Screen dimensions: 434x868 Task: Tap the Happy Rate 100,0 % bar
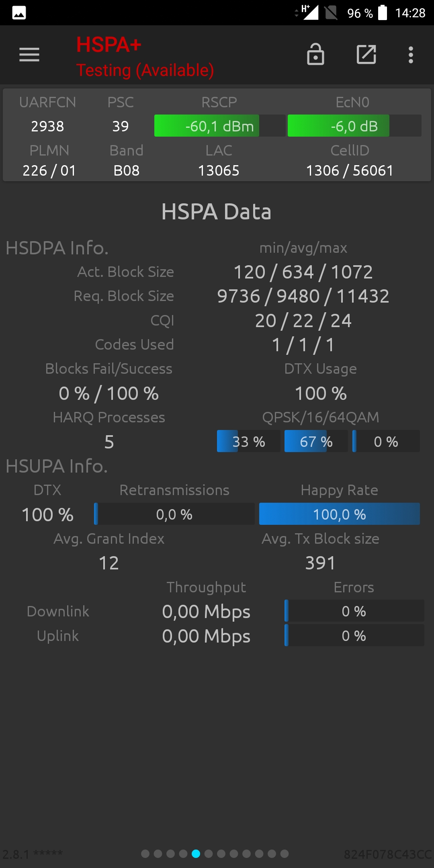point(340,514)
